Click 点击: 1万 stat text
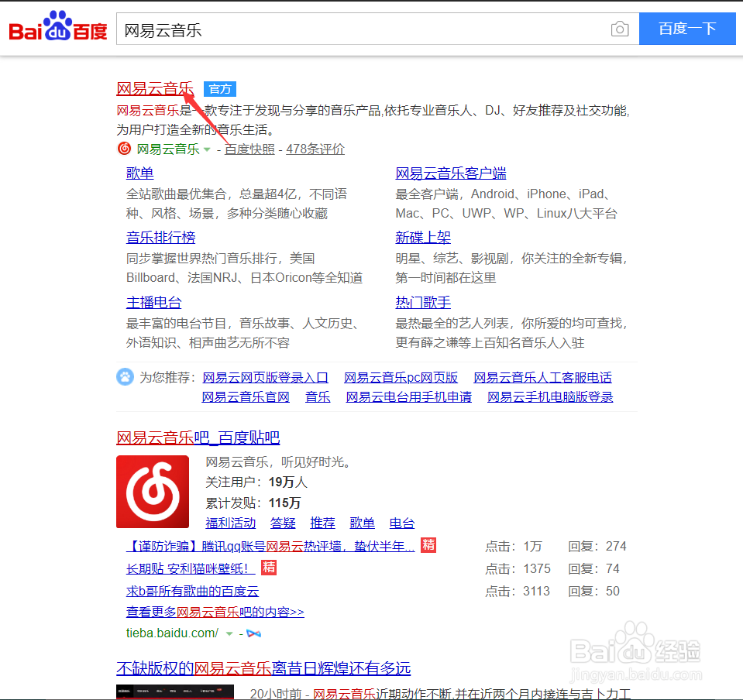 pyautogui.click(x=513, y=546)
